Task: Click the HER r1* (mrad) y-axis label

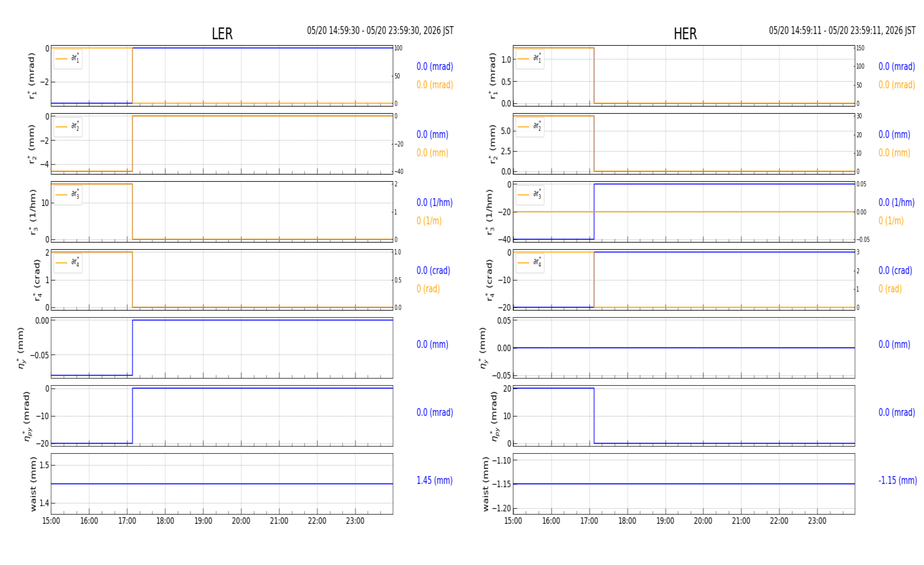Action: click(x=493, y=76)
